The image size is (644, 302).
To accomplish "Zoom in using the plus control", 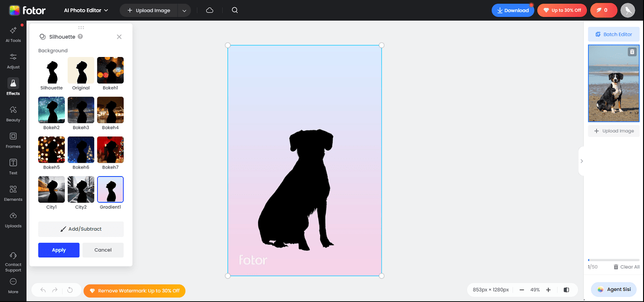I will pos(548,290).
